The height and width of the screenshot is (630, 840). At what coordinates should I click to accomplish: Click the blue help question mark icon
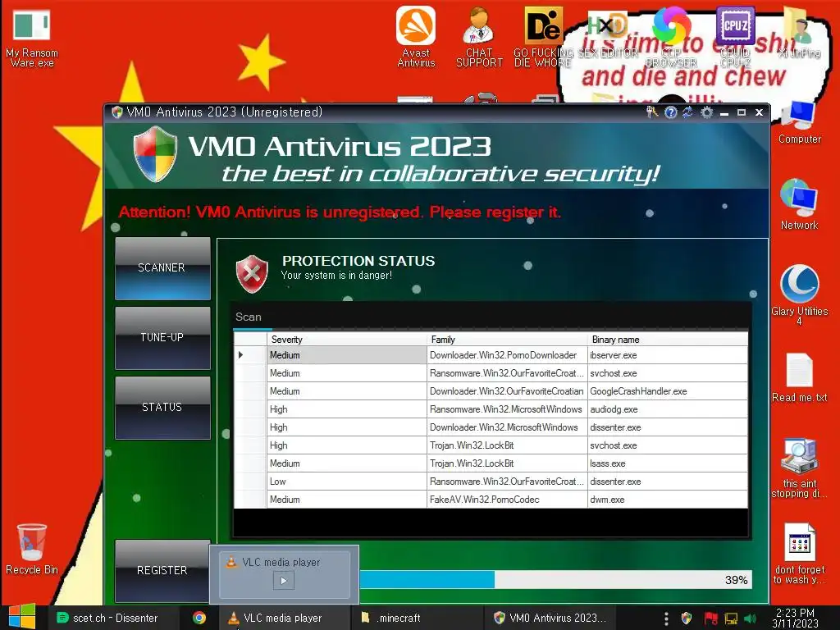tap(671, 112)
